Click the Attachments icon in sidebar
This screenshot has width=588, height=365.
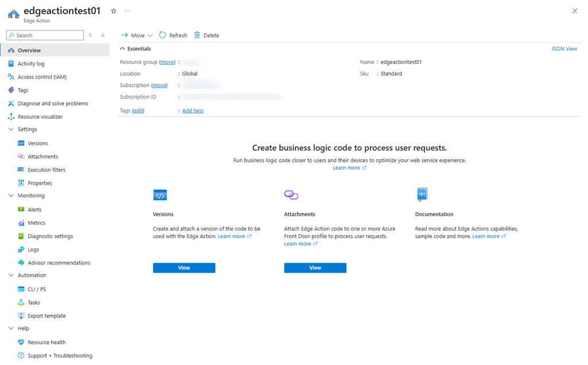point(21,156)
